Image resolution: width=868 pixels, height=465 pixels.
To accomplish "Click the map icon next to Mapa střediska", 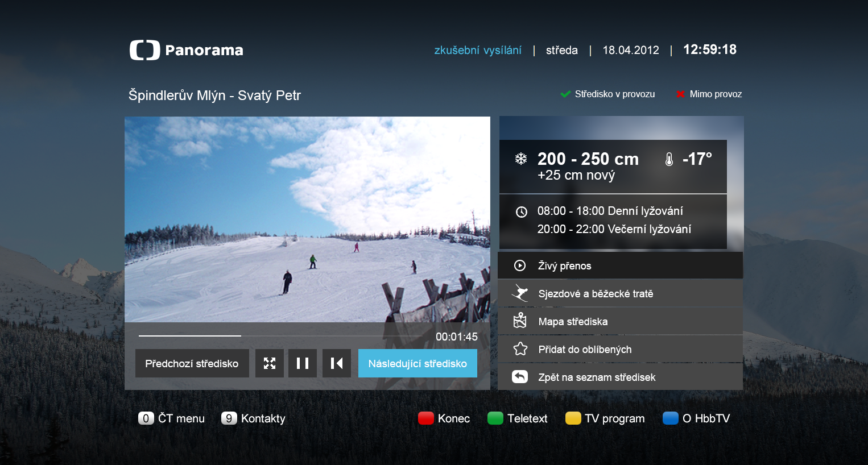I will (519, 321).
